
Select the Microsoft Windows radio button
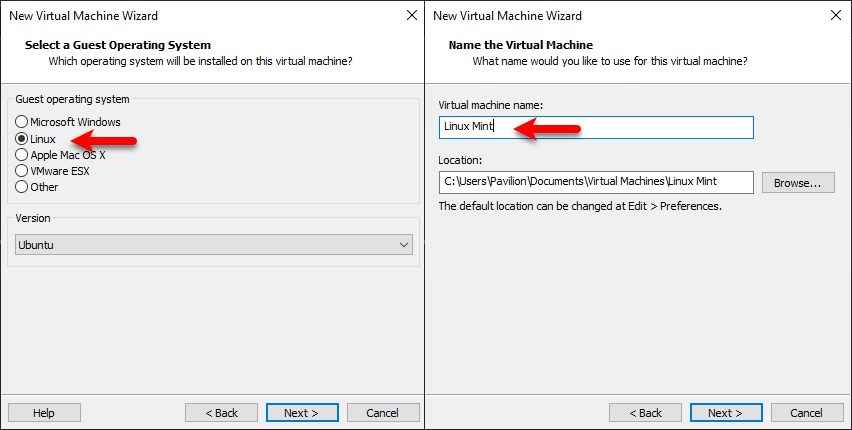click(x=22, y=122)
